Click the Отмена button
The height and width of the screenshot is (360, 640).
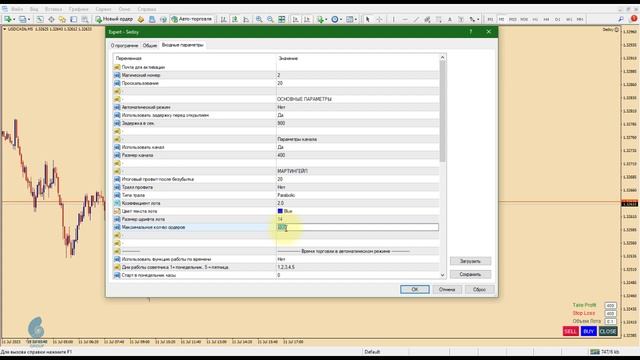(447, 289)
